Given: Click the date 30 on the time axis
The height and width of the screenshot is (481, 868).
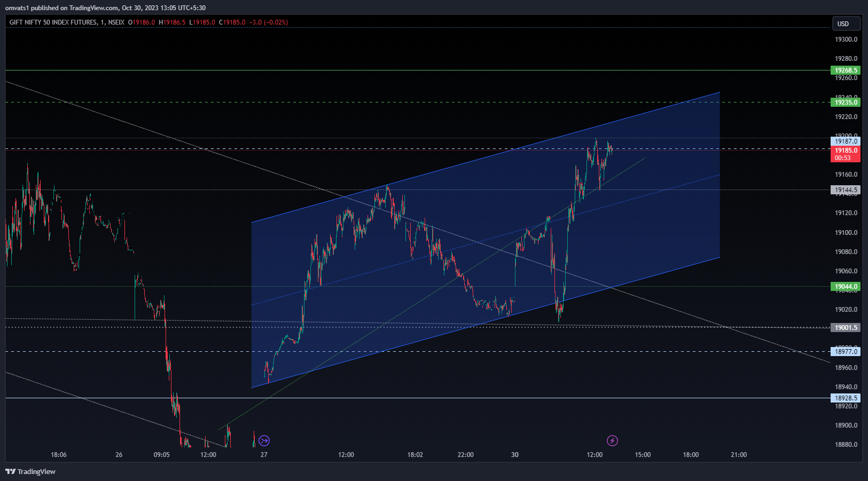Looking at the screenshot, I should 514,455.
